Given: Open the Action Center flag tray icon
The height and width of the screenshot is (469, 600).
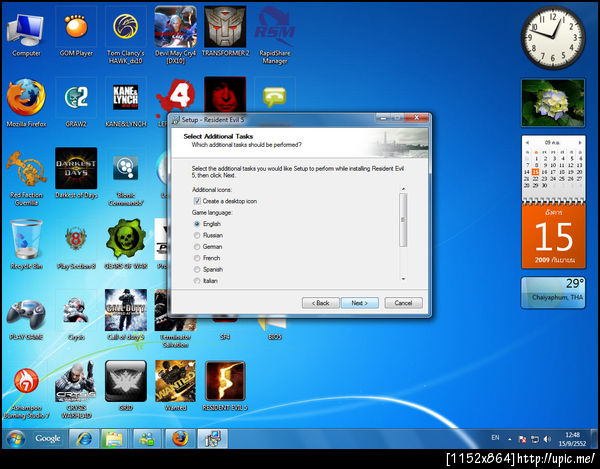Looking at the screenshot, I should [x=522, y=439].
